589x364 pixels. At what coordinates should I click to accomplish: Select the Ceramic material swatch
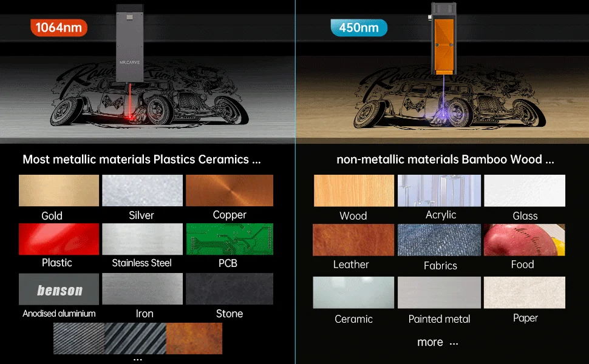[353, 292]
